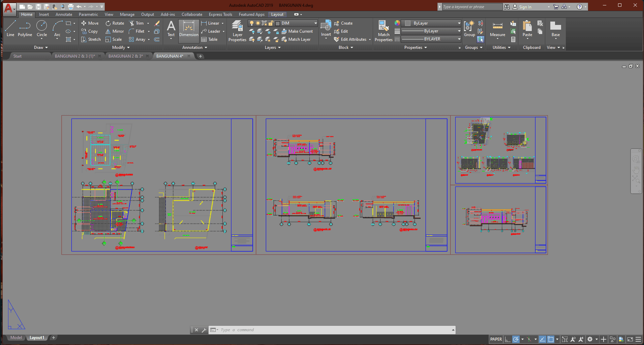Click the object color wheel swatch
644x345 pixels.
coord(397,23)
